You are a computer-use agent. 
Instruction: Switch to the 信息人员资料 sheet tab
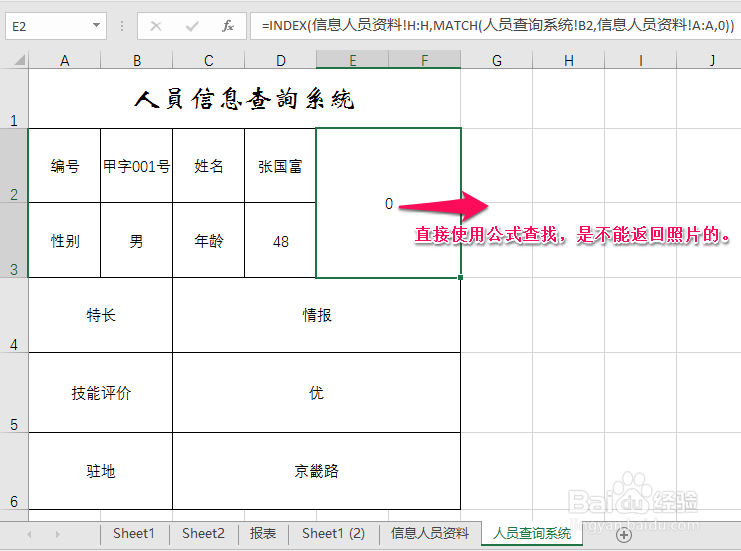430,534
